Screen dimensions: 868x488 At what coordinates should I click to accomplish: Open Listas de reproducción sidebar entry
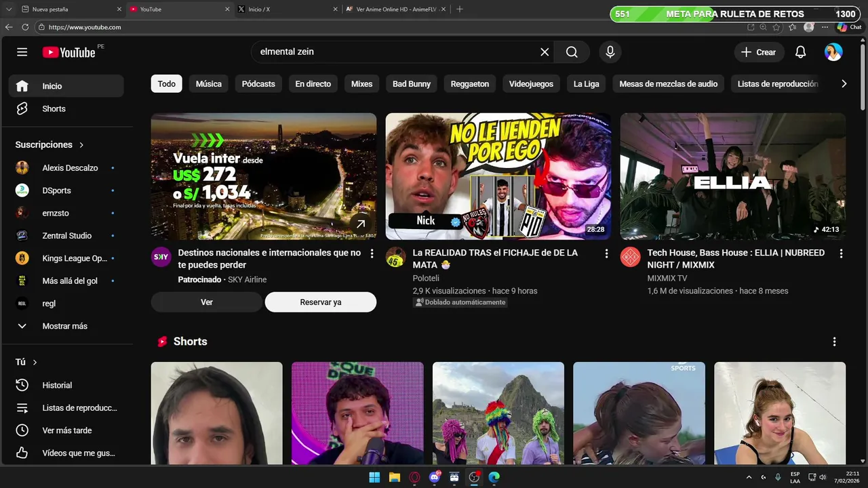click(x=66, y=408)
